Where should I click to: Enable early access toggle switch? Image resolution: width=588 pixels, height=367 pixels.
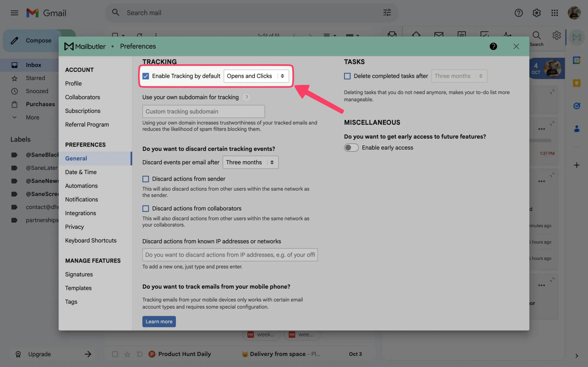pyautogui.click(x=351, y=148)
